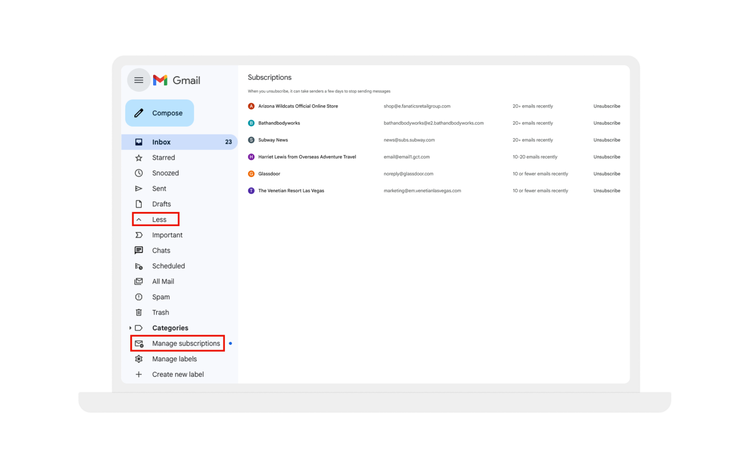Click the Trash bin icon
The image size is (750, 469).
tap(139, 312)
